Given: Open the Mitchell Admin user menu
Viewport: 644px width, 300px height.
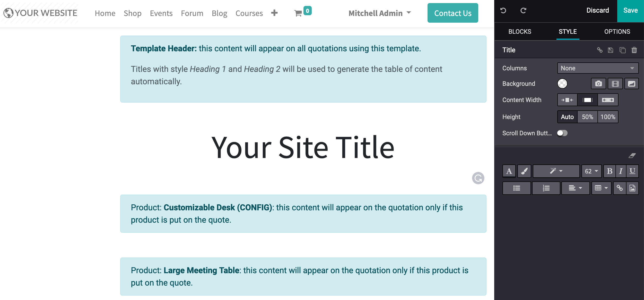Looking at the screenshot, I should coord(380,13).
